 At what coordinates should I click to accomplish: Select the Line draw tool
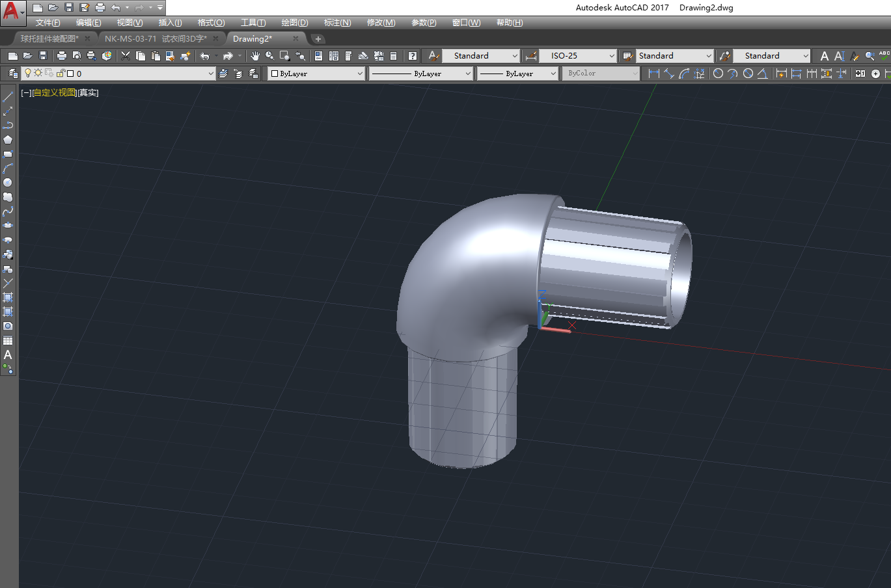[x=8, y=97]
